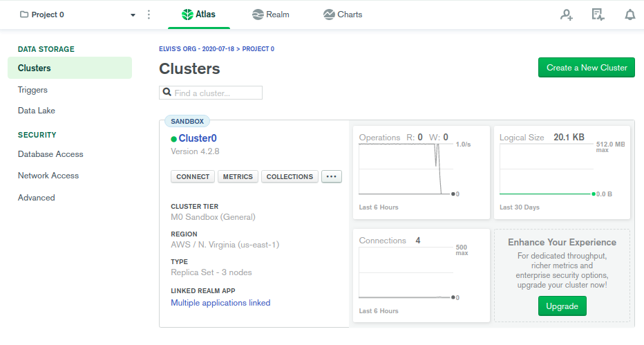Click the PROJECT 0 breadcrumb link
Screen dimensions: 644x345
[258, 49]
